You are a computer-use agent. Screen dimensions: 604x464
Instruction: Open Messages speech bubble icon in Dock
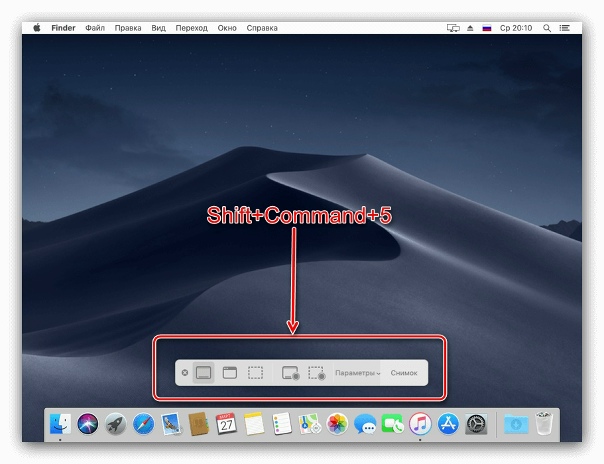365,424
